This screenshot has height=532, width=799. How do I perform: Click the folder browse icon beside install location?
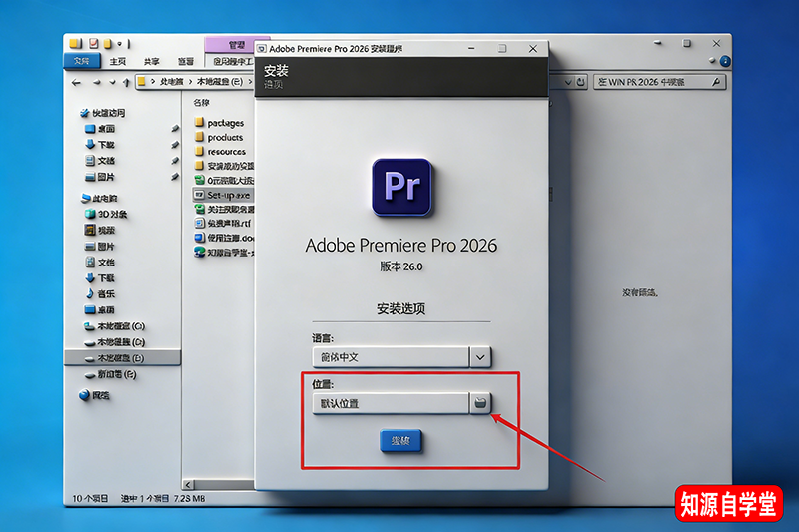tap(480, 402)
